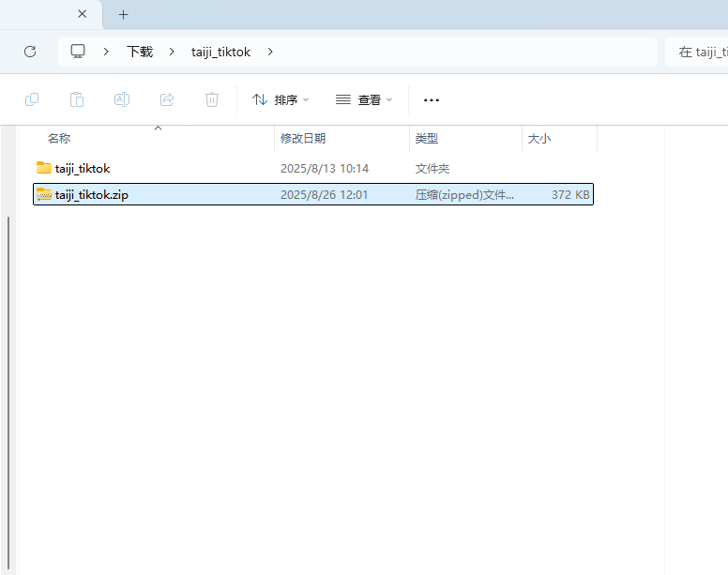Open the See more three-dots menu

pyautogui.click(x=432, y=99)
